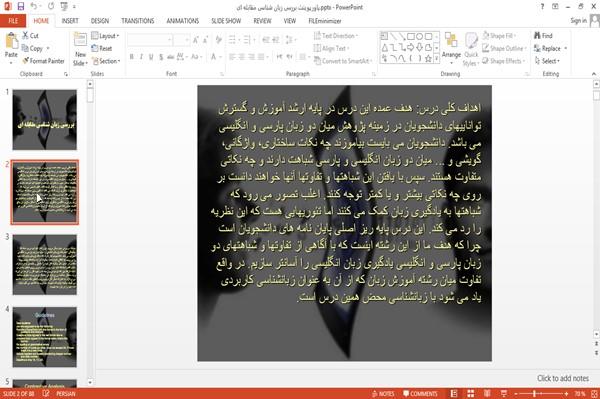Image resolution: width=600 pixels, height=399 pixels.
Task: Click the Redo icon in the title bar
Action: pyautogui.click(x=51, y=7)
